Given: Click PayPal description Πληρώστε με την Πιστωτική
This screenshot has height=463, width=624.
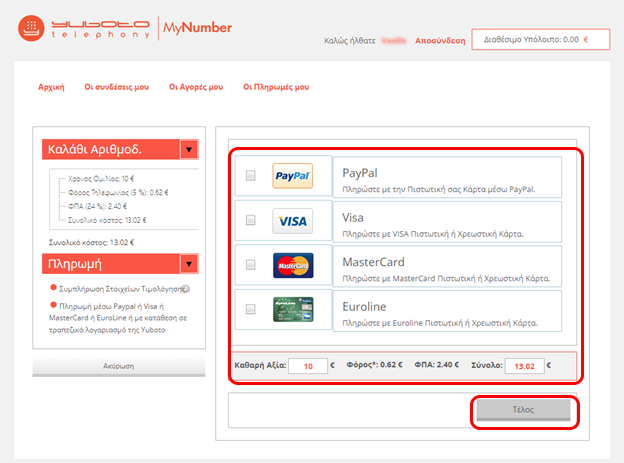Looking at the screenshot, I should click(439, 189).
